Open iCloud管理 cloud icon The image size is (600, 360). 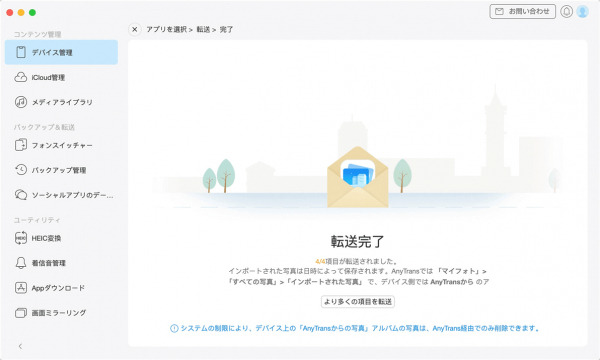click(21, 77)
